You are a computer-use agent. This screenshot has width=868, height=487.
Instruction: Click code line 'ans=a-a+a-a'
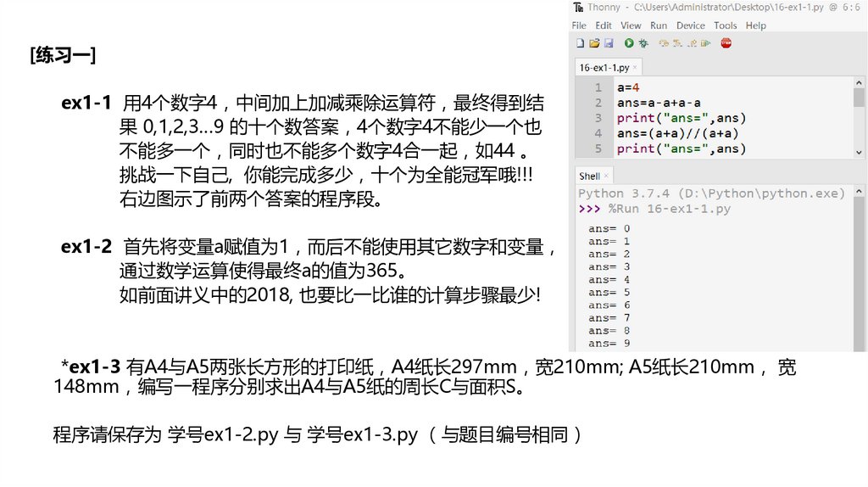coord(659,103)
